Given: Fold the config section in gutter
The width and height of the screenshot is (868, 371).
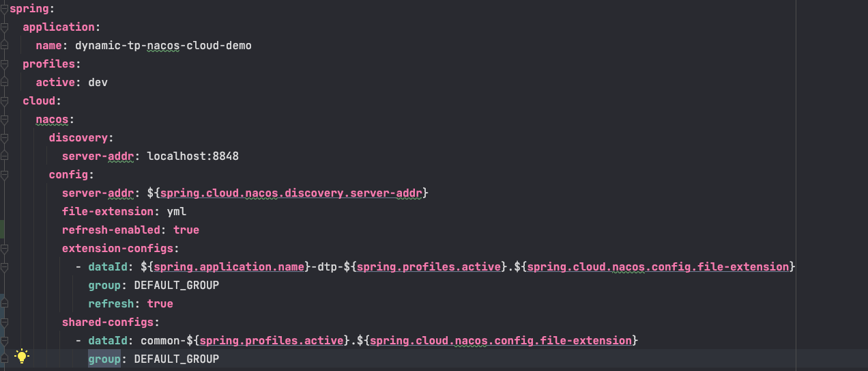Looking at the screenshot, I should (x=3, y=174).
